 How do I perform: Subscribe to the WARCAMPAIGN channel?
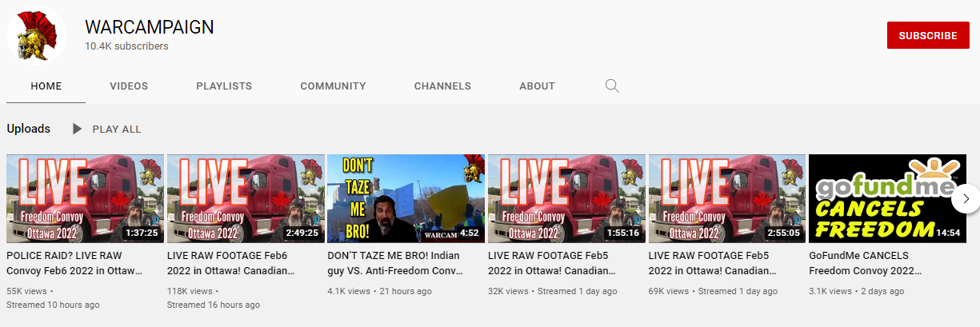[927, 35]
